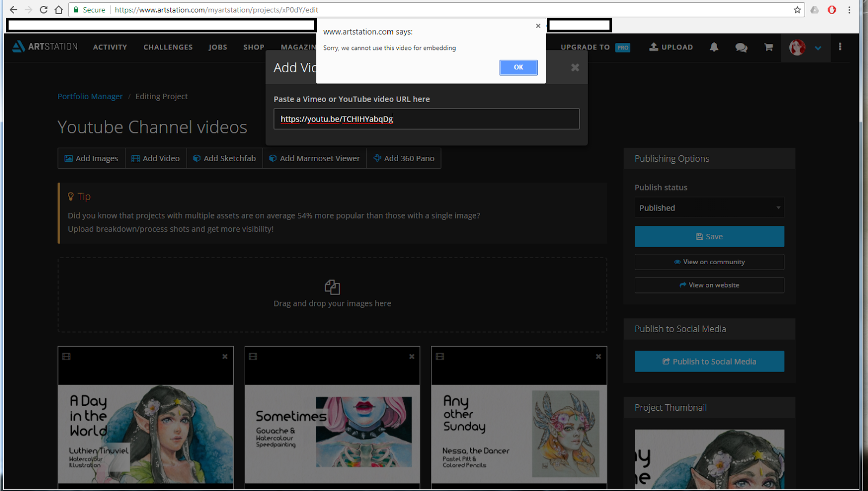Click Add 360 Pano button

pos(404,158)
